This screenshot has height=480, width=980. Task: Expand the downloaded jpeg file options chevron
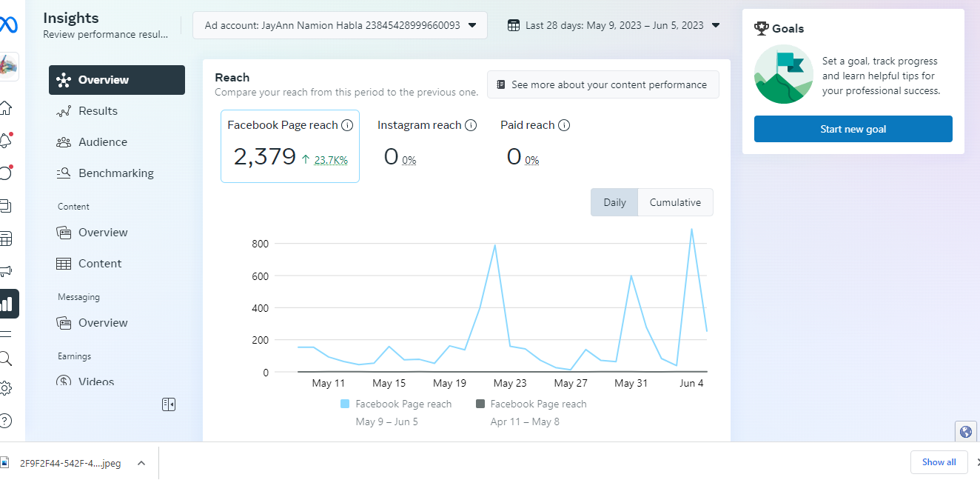[141, 463]
